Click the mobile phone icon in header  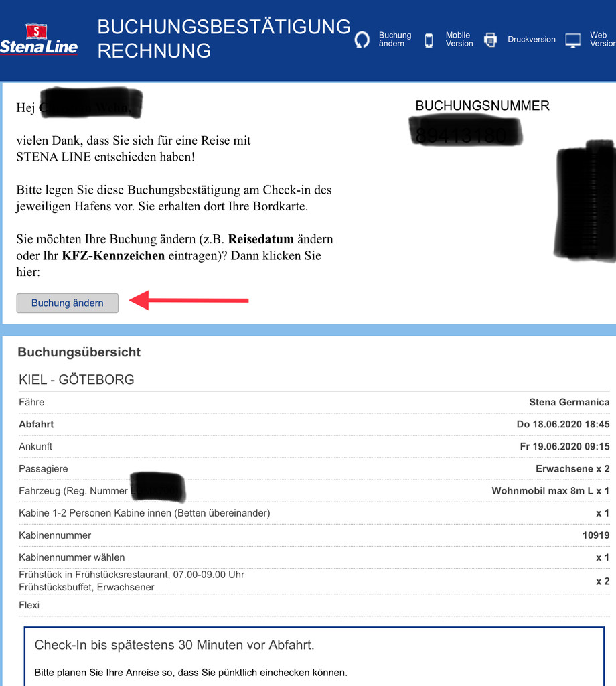pyautogui.click(x=429, y=40)
